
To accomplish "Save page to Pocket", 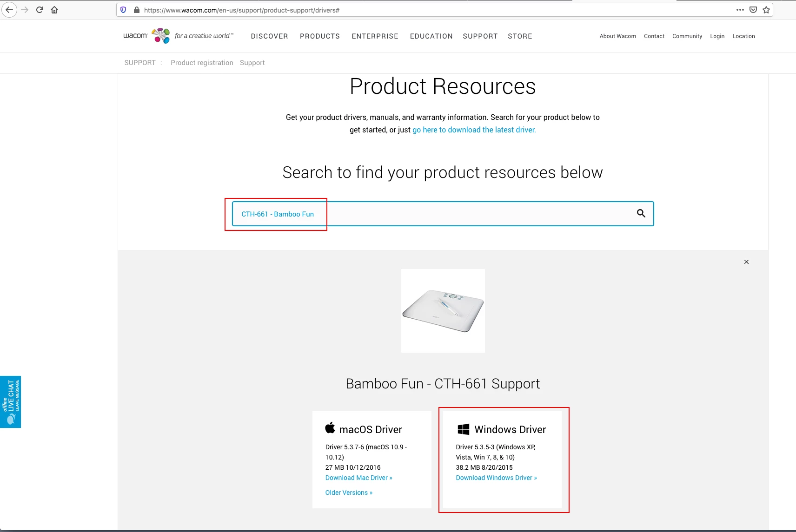I will pyautogui.click(x=753, y=10).
